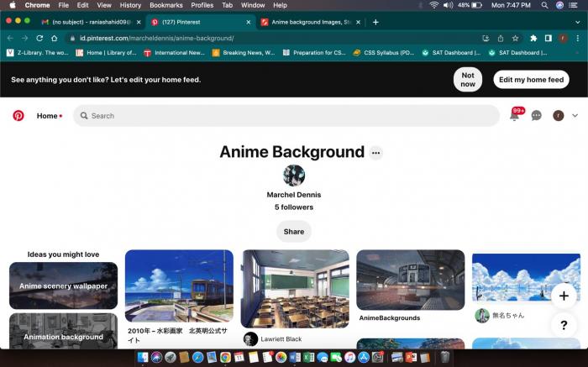The image size is (588, 367).
Task: Open Chrome extensions puzzle icon
Action: click(533, 39)
